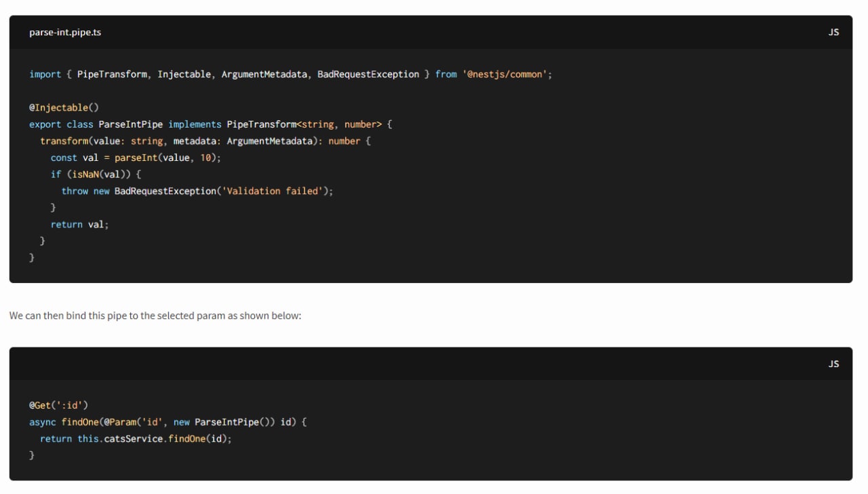
Task: Toggle JS language in parse-int.pipe.ts code block
Action: point(833,32)
